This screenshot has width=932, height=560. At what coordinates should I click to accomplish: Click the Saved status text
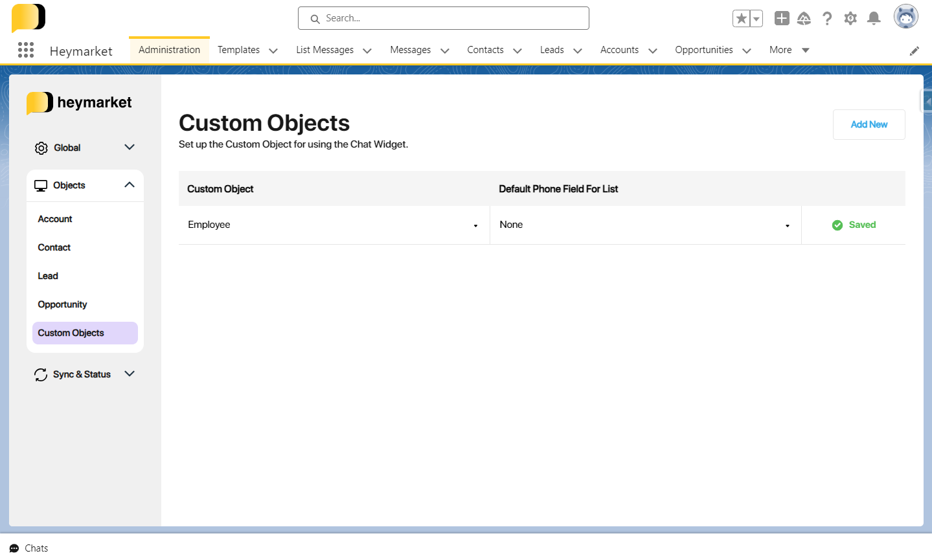(862, 225)
